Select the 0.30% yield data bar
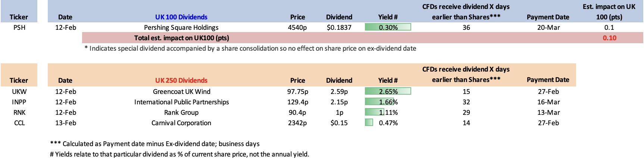Image resolution: width=644 pixels, height=164 pixels. coord(388,27)
